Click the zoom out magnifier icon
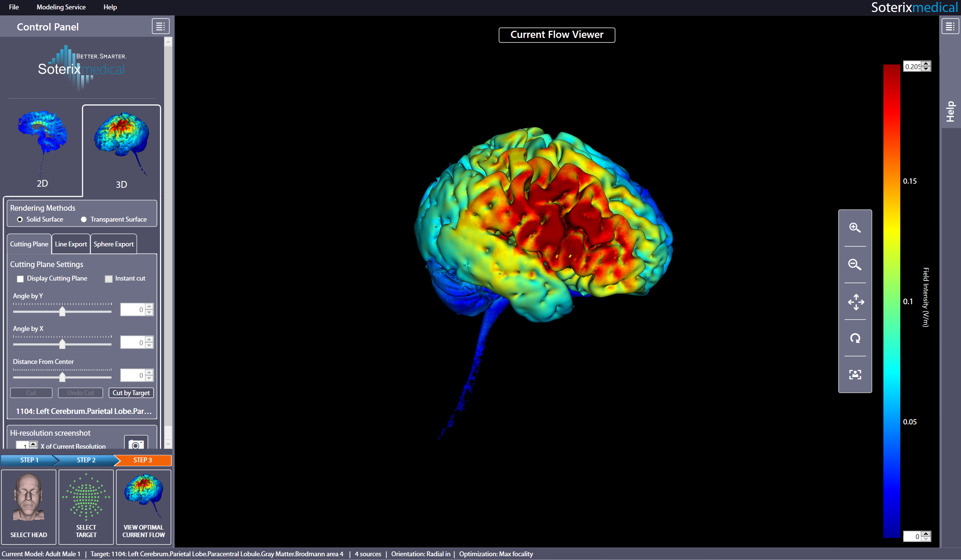 855,264
